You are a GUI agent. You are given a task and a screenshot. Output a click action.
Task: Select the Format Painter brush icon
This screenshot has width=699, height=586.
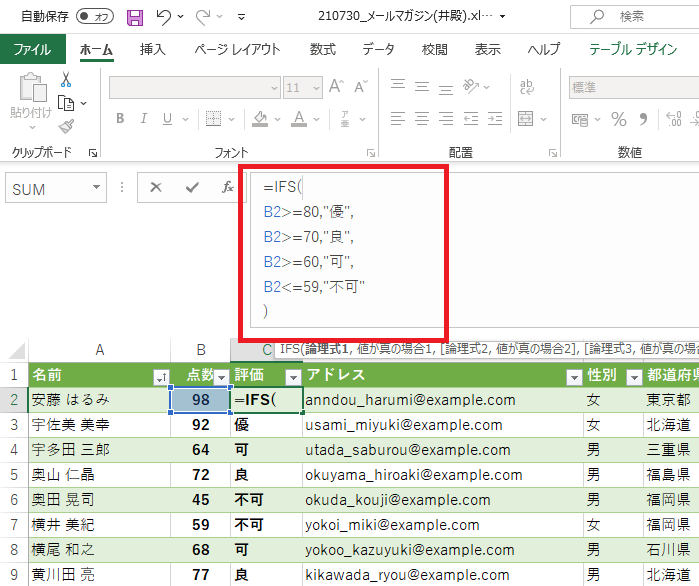[66, 126]
